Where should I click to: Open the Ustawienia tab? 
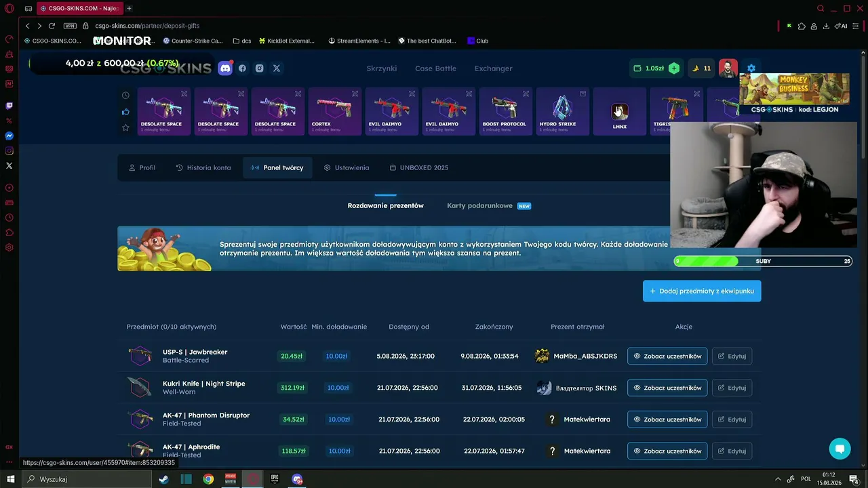click(x=347, y=167)
